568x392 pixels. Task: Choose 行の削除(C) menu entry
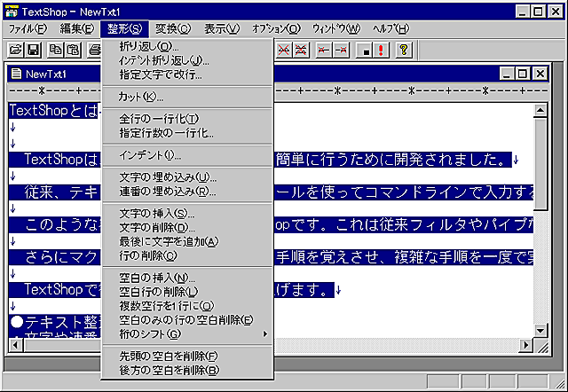(x=187, y=256)
